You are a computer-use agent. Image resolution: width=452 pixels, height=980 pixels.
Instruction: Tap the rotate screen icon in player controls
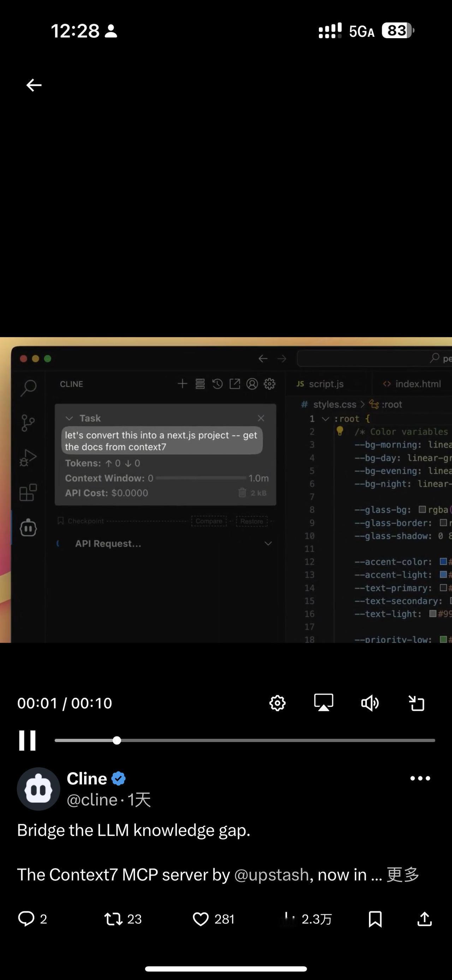click(416, 703)
